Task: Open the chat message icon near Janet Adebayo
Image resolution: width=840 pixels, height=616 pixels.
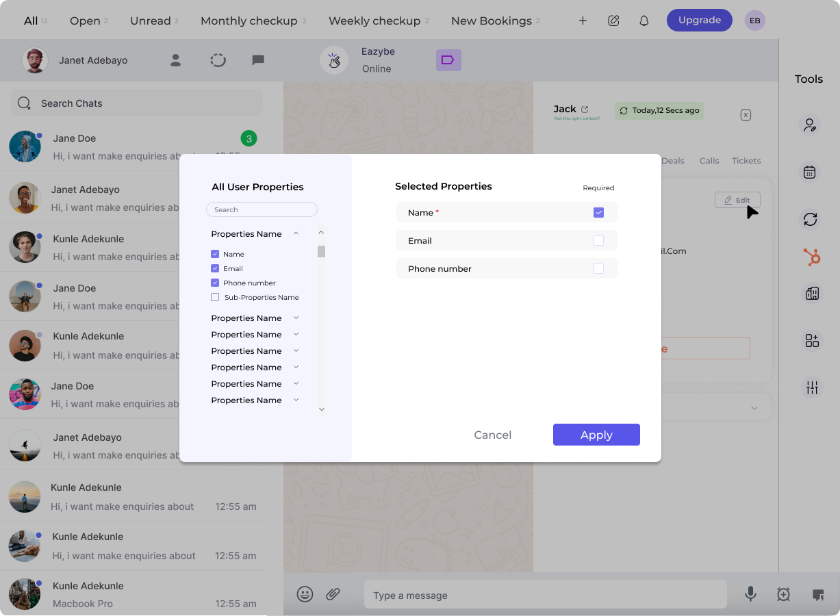Action: (258, 60)
